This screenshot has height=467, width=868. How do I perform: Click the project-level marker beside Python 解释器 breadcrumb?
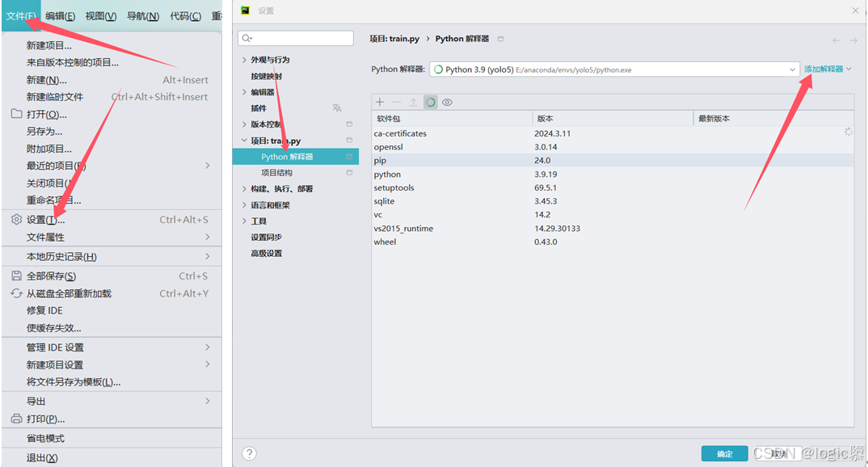[x=500, y=39]
